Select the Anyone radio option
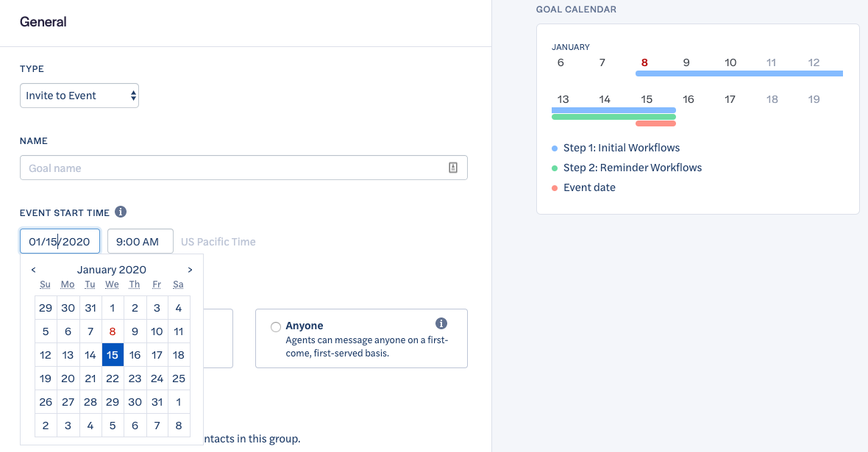This screenshot has width=868, height=452. (x=276, y=327)
